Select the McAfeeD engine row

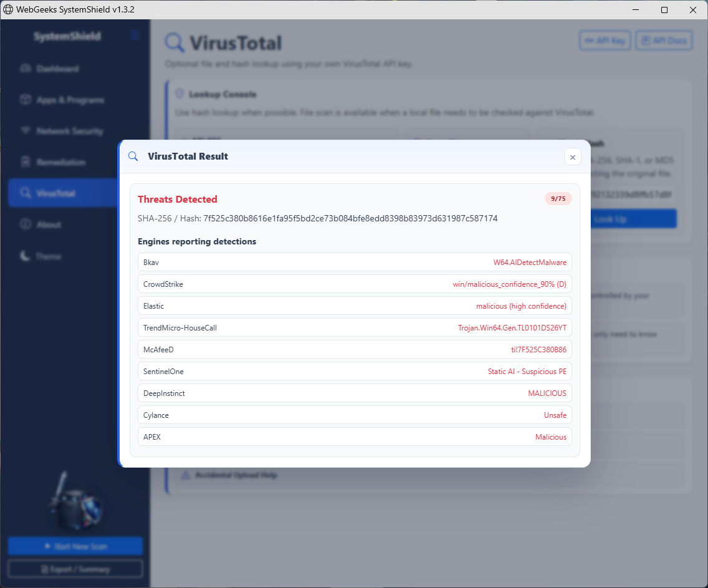coord(355,350)
